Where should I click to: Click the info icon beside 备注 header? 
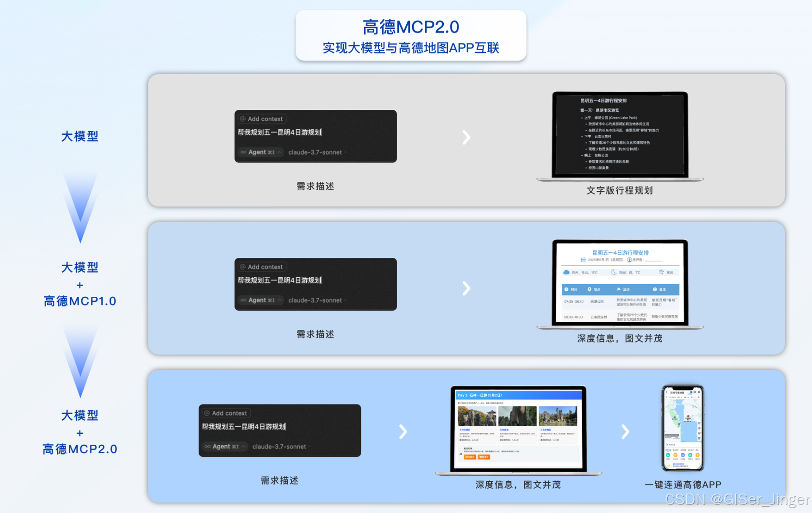click(x=655, y=290)
